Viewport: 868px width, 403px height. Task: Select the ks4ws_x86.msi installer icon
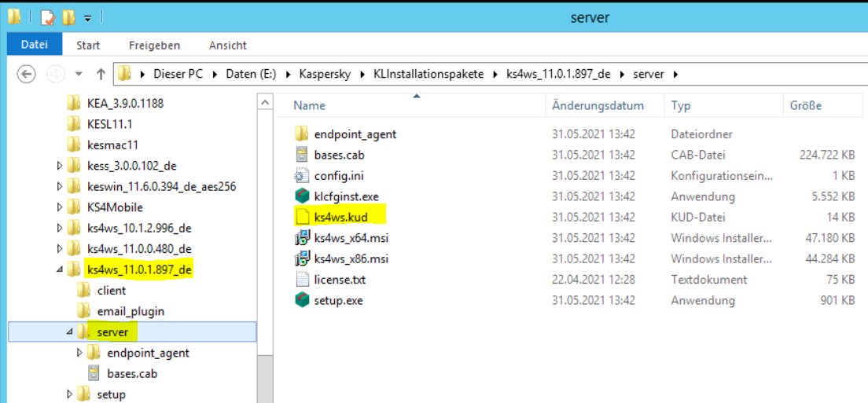point(301,258)
